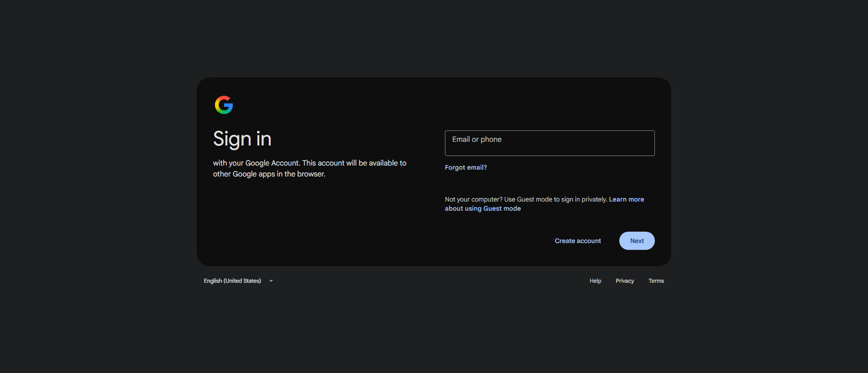The height and width of the screenshot is (373, 868).
Task: Click the Create account button
Action: [578, 241]
